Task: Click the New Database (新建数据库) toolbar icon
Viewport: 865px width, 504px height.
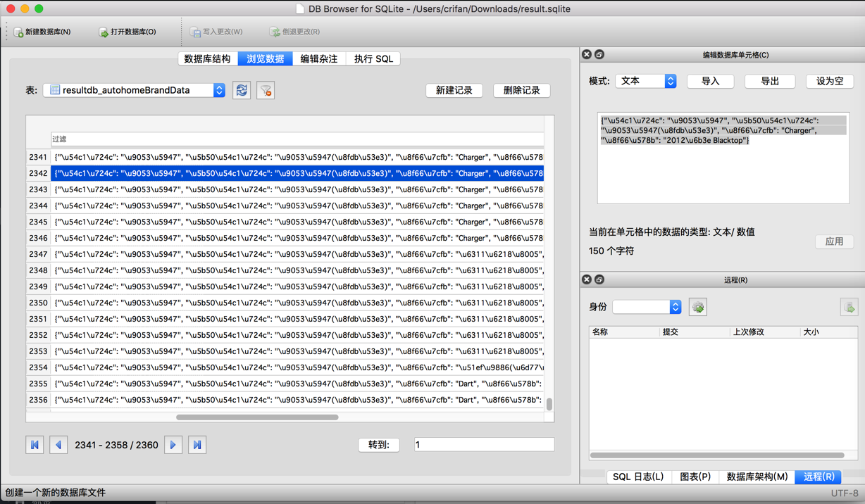Action: tap(19, 32)
